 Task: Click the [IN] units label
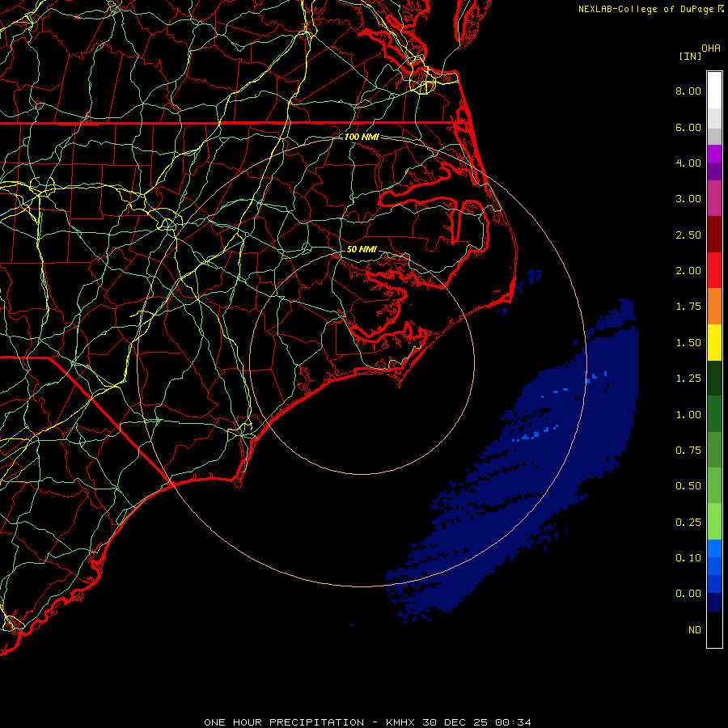pyautogui.click(x=690, y=56)
